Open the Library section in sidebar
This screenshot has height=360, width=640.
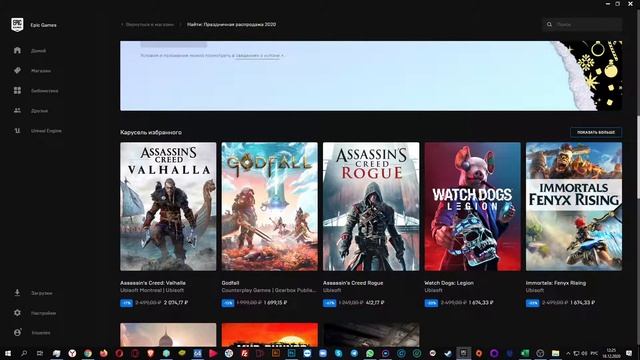(36, 91)
